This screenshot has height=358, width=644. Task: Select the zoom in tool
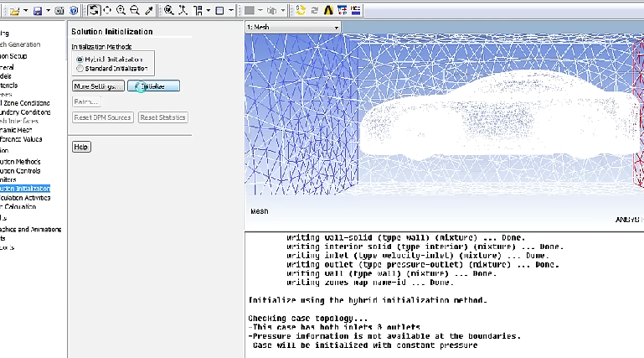coord(121,10)
